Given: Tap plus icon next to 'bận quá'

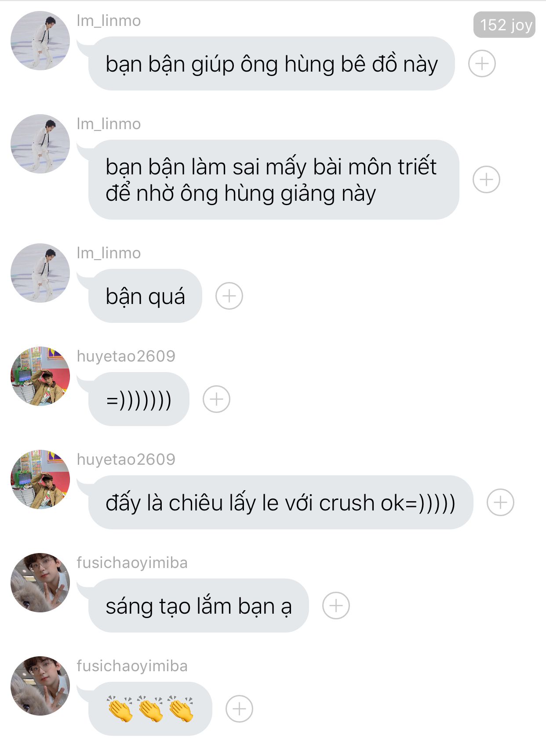Looking at the screenshot, I should coord(229,296).
